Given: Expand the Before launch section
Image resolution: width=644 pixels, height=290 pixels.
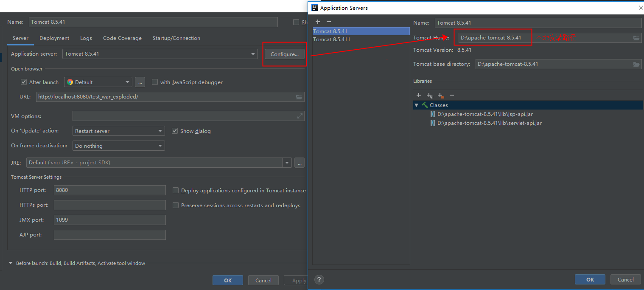Looking at the screenshot, I should [x=11, y=263].
